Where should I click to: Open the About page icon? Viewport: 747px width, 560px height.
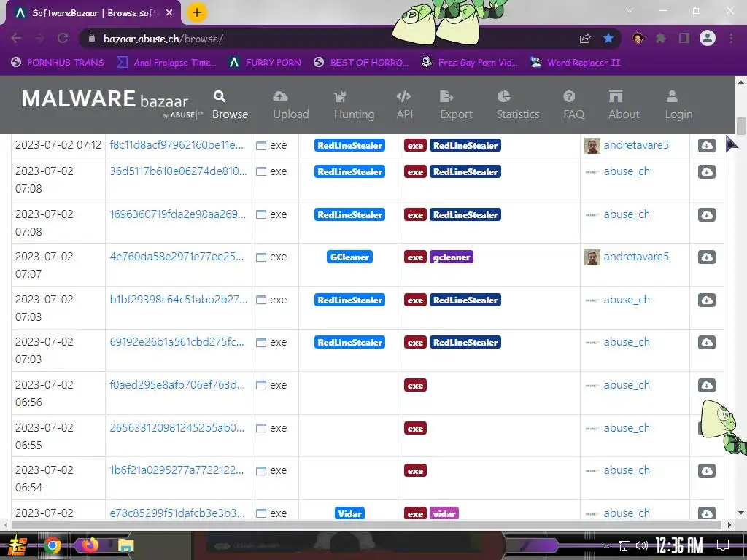(616, 97)
